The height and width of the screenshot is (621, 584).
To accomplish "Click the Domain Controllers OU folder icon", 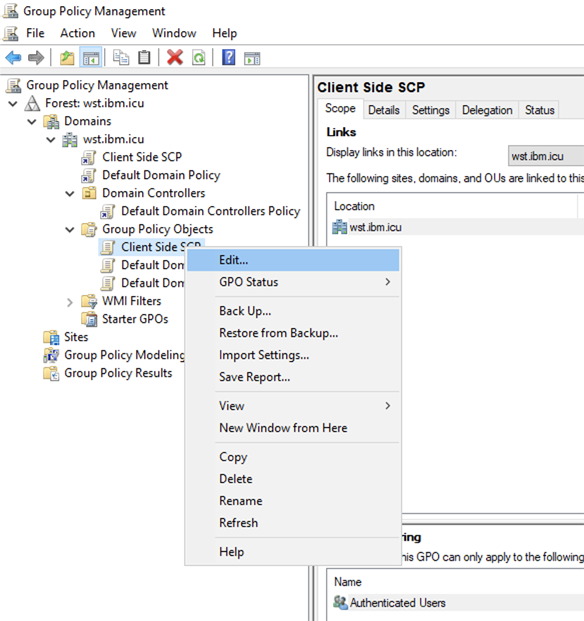I will tap(89, 193).
